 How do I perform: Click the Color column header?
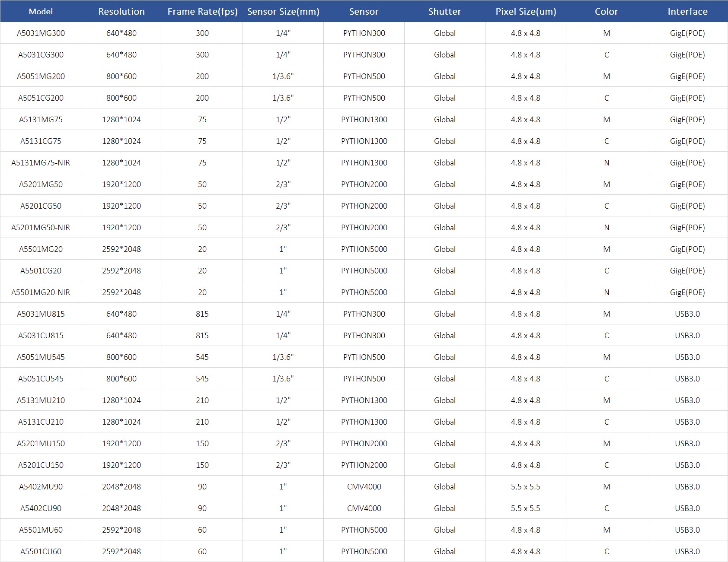click(607, 12)
